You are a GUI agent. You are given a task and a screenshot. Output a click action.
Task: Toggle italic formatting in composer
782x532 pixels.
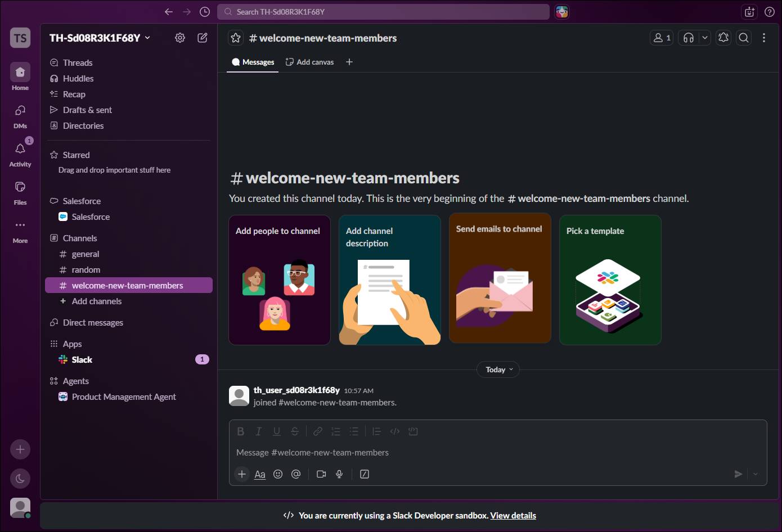click(x=259, y=431)
